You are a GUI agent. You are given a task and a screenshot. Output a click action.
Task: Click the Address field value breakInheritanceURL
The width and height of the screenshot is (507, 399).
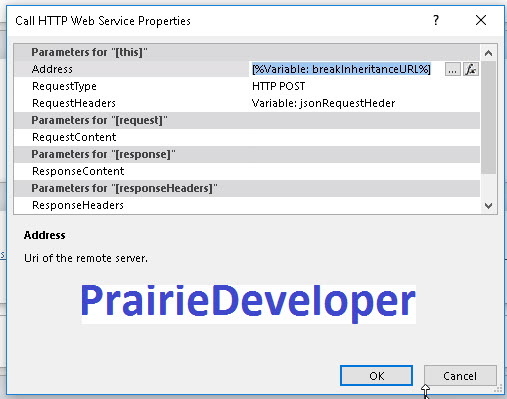coord(341,69)
